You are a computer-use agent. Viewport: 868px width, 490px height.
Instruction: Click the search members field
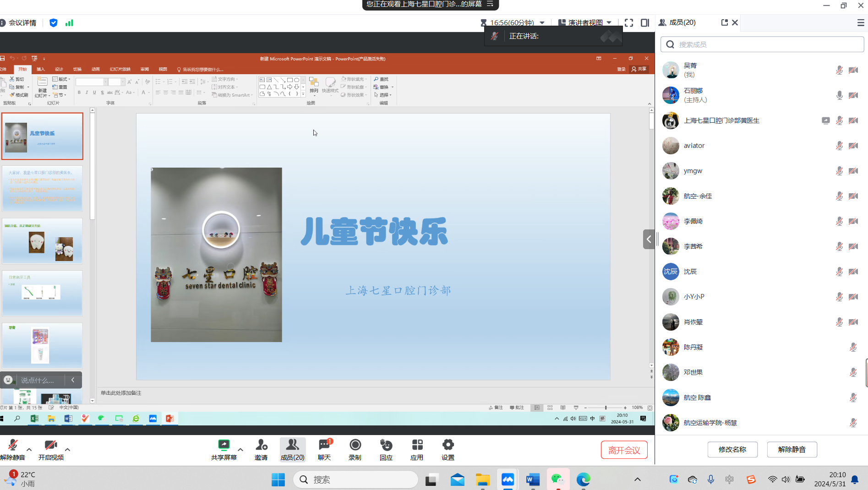[762, 44]
